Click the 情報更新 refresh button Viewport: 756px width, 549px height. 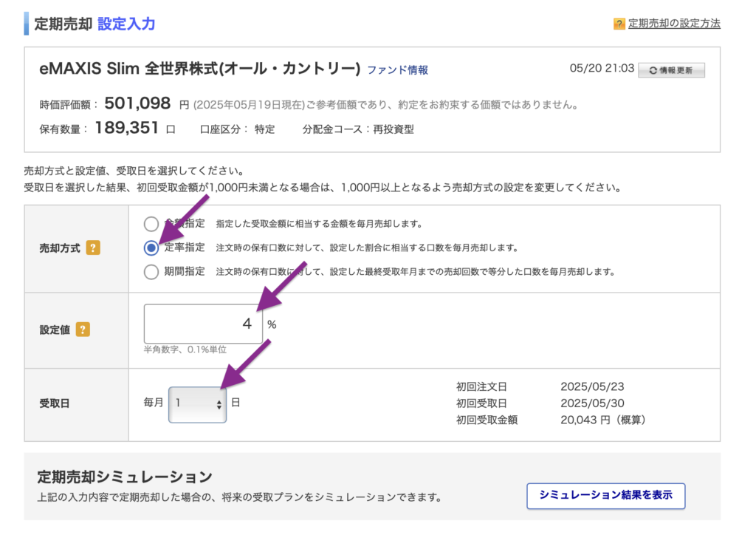click(x=671, y=70)
